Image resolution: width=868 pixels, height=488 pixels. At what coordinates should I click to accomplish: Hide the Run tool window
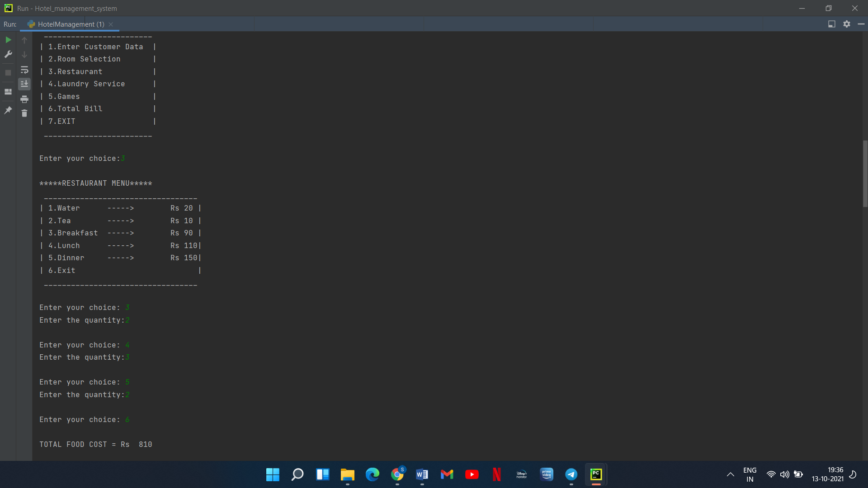[x=861, y=24]
